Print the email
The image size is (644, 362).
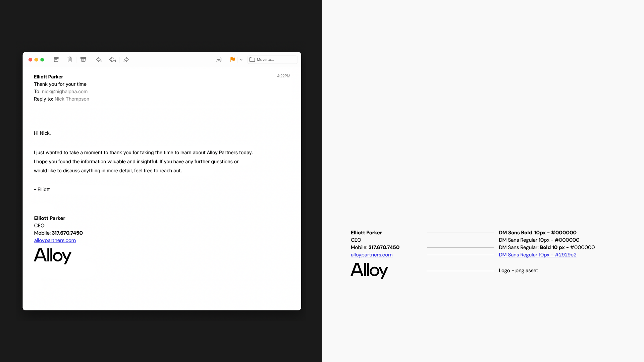tap(218, 59)
